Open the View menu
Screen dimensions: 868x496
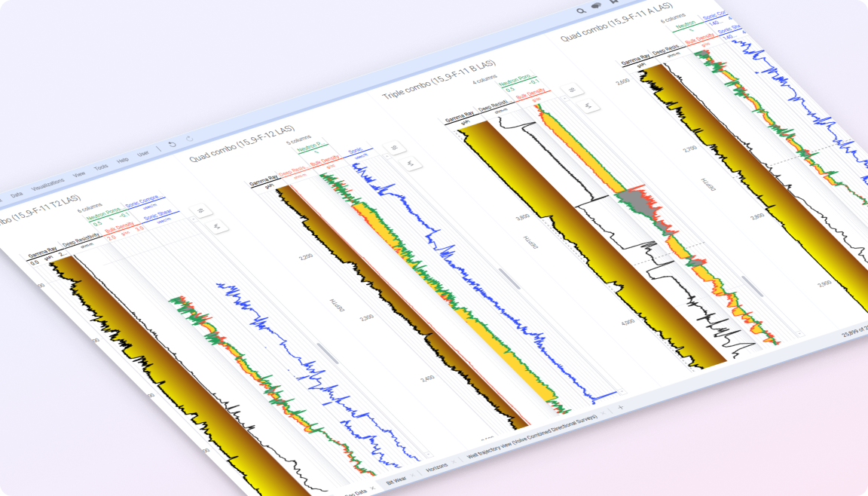click(79, 173)
